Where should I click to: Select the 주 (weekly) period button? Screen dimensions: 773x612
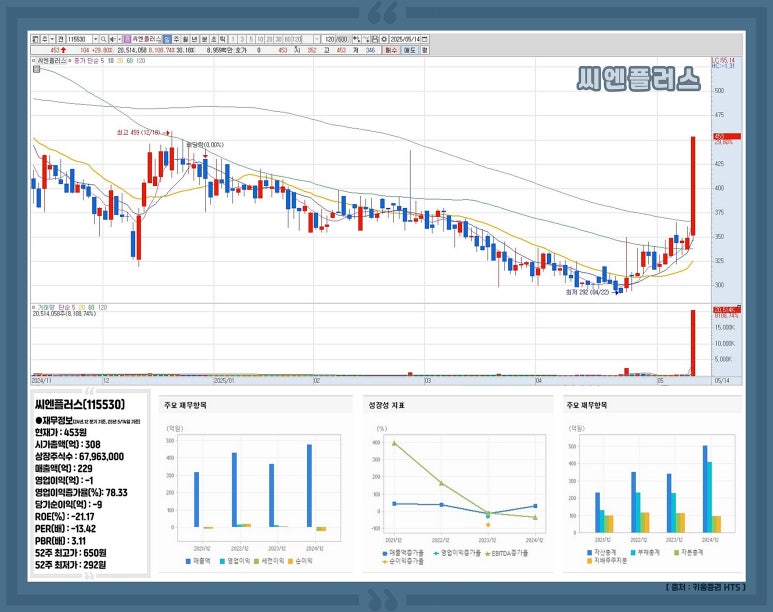coord(176,39)
